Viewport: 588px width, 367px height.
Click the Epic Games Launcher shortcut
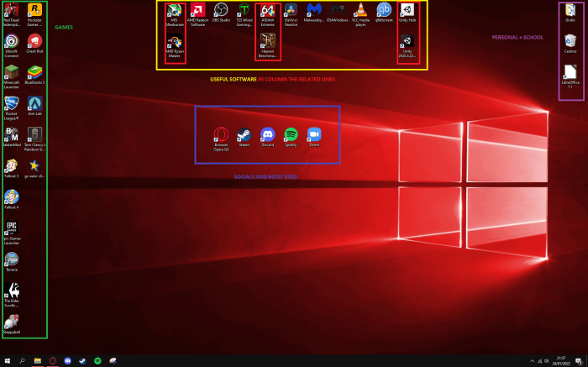pyautogui.click(x=11, y=233)
